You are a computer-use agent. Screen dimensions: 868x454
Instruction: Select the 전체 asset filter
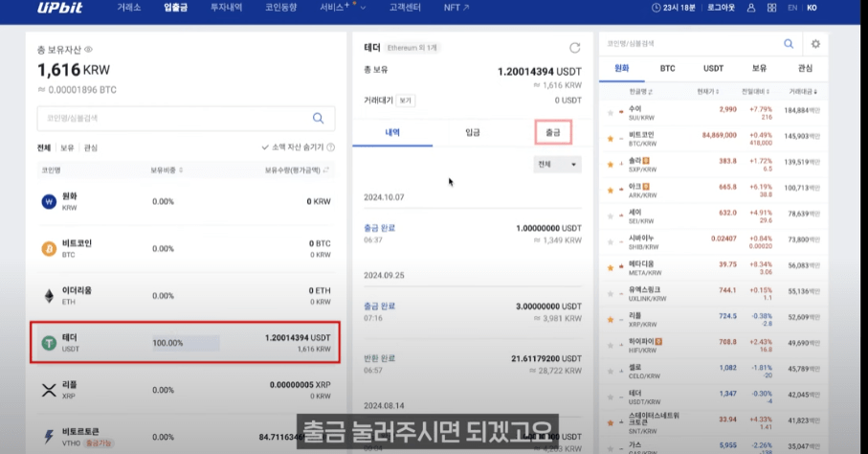[44, 148]
